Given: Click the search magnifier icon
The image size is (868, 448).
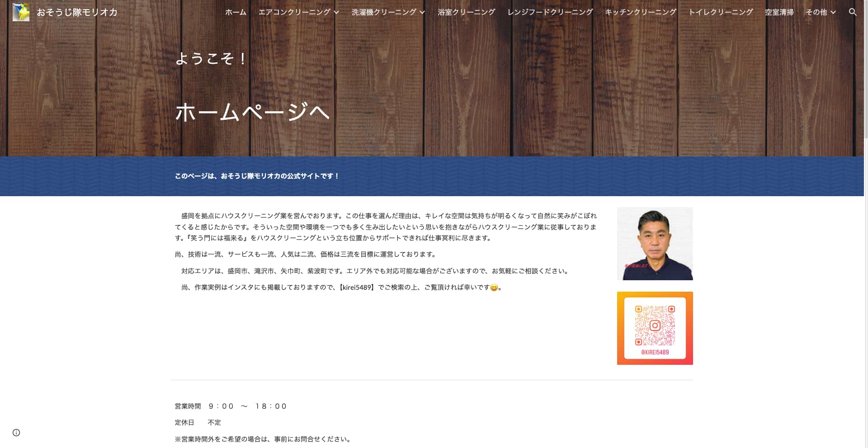Looking at the screenshot, I should coord(852,12).
